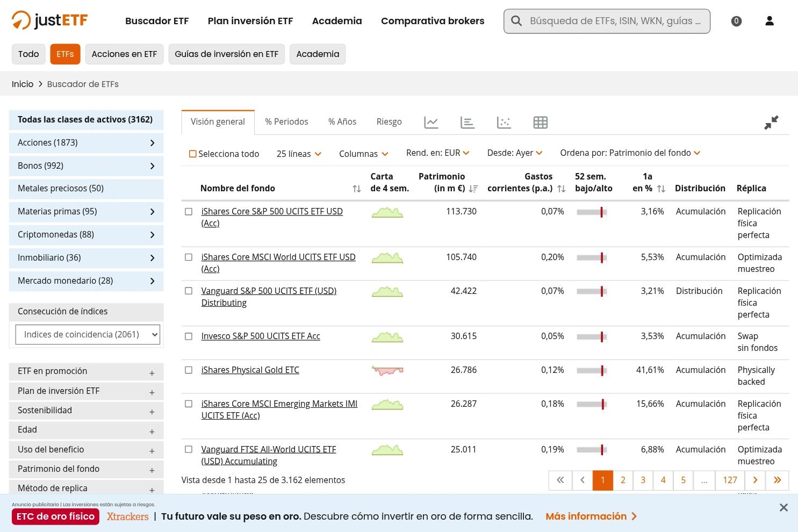The height and width of the screenshot is (532, 798).
Task: Sort by Patrimonio column sort icon
Action: (473, 189)
